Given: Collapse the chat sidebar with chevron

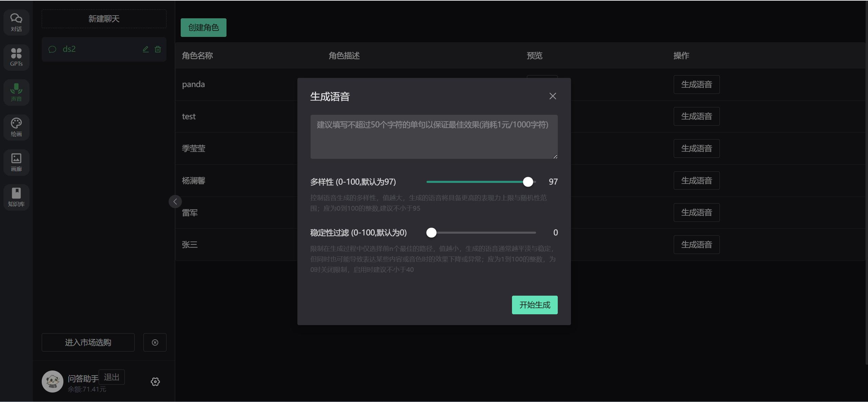Looking at the screenshot, I should pyautogui.click(x=175, y=202).
